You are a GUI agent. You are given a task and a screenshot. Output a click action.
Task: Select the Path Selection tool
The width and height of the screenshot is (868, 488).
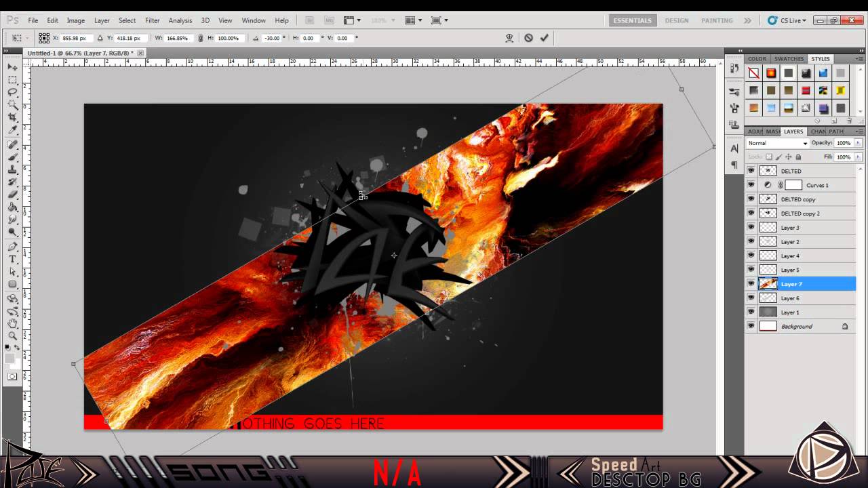12,272
